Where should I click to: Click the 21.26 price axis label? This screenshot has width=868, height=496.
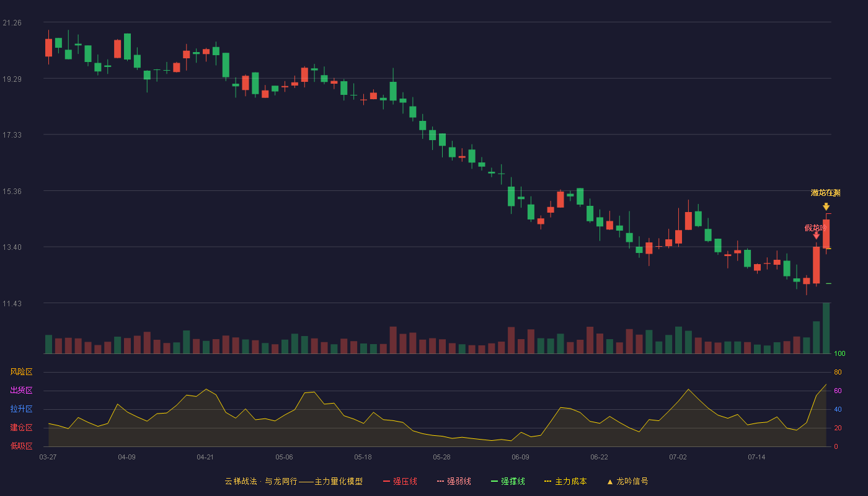coord(12,22)
